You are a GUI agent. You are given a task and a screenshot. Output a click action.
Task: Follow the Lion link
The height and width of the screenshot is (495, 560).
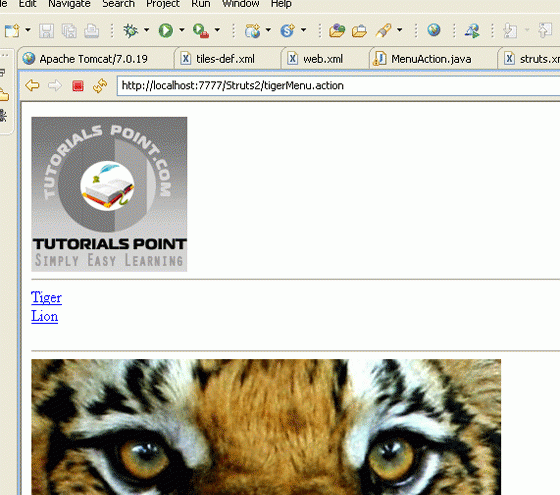click(x=45, y=316)
